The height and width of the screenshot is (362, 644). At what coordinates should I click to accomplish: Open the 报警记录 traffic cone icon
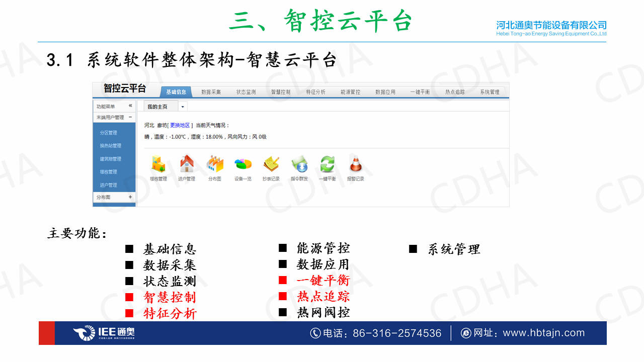point(356,164)
